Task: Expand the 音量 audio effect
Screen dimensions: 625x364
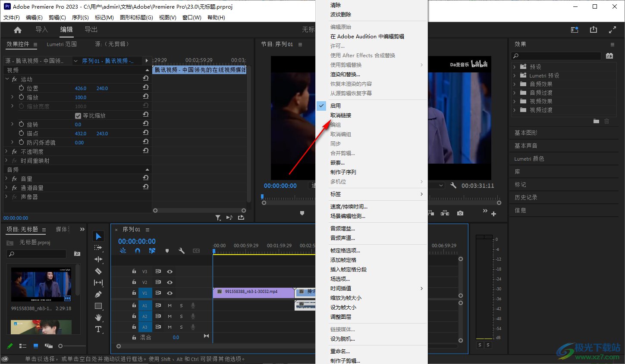Action: [7, 179]
